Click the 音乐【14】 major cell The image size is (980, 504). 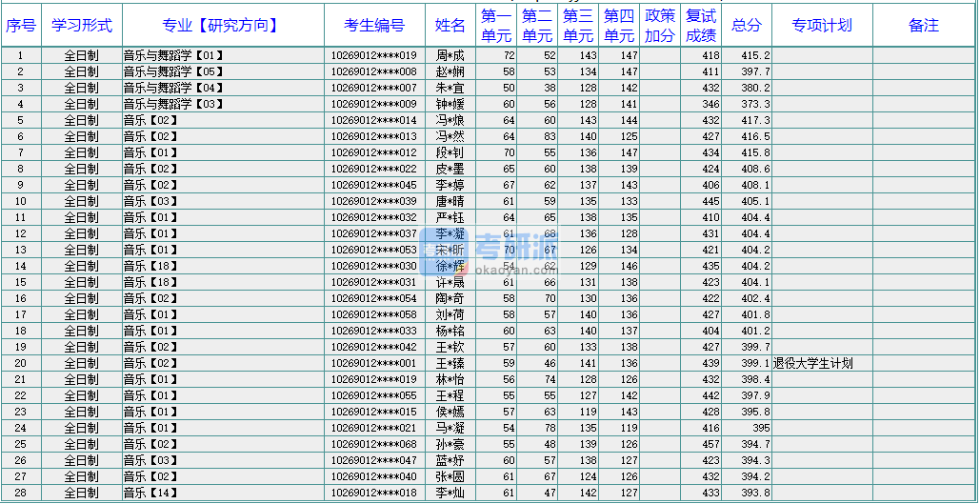pos(150,493)
